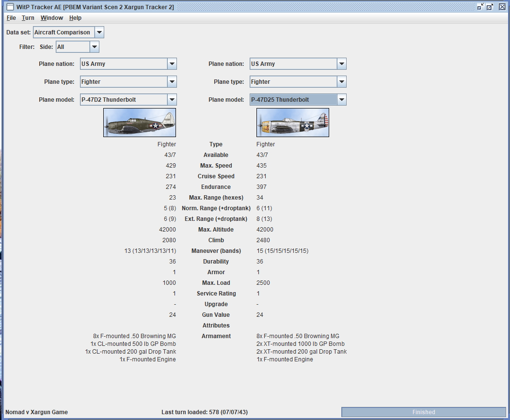
Task: Click the Cruise Speed label
Action: [216, 176]
